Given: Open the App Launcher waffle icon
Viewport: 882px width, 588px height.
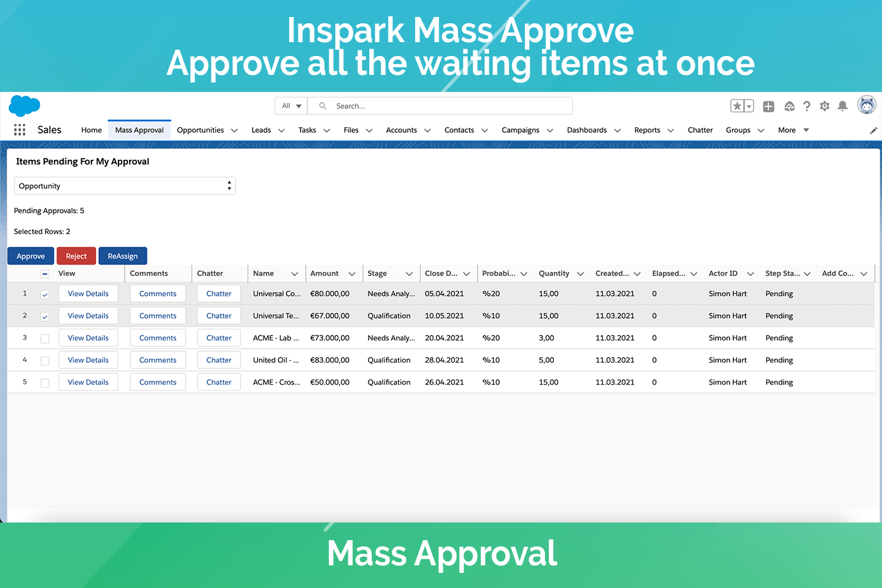Looking at the screenshot, I should [x=19, y=130].
